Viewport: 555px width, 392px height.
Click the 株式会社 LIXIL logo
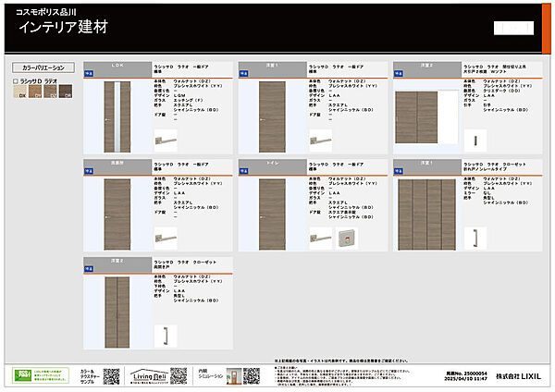tap(518, 376)
